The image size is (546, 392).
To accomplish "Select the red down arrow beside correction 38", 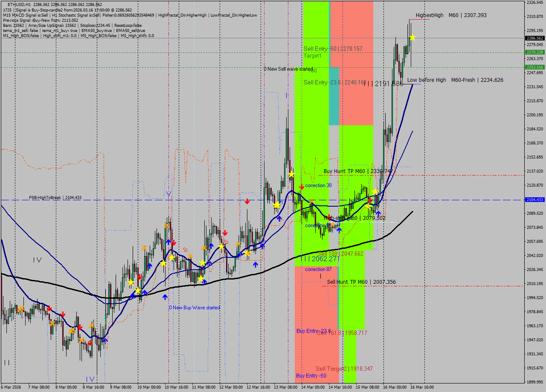I will [x=302, y=186].
